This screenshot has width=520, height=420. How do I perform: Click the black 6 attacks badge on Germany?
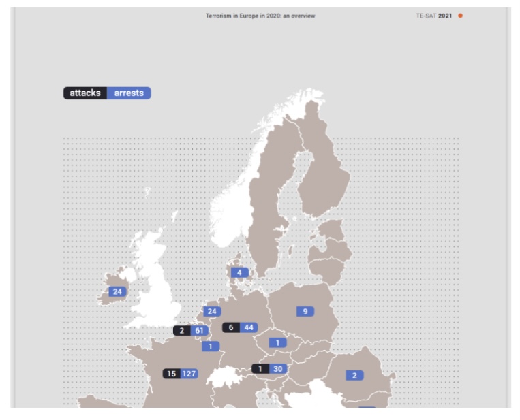(231, 327)
